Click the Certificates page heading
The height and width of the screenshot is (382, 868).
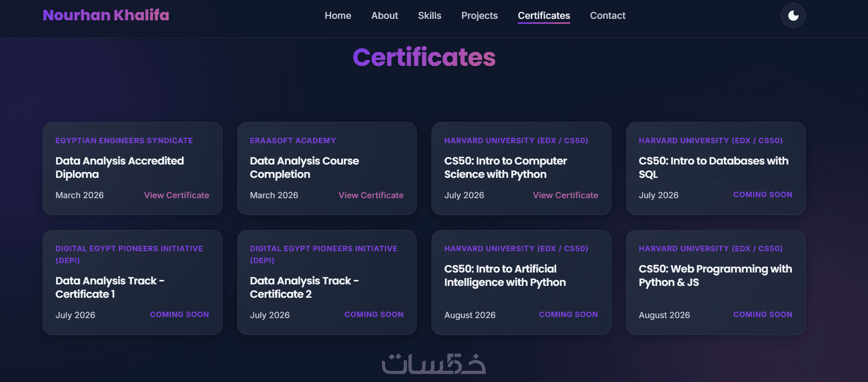point(424,57)
